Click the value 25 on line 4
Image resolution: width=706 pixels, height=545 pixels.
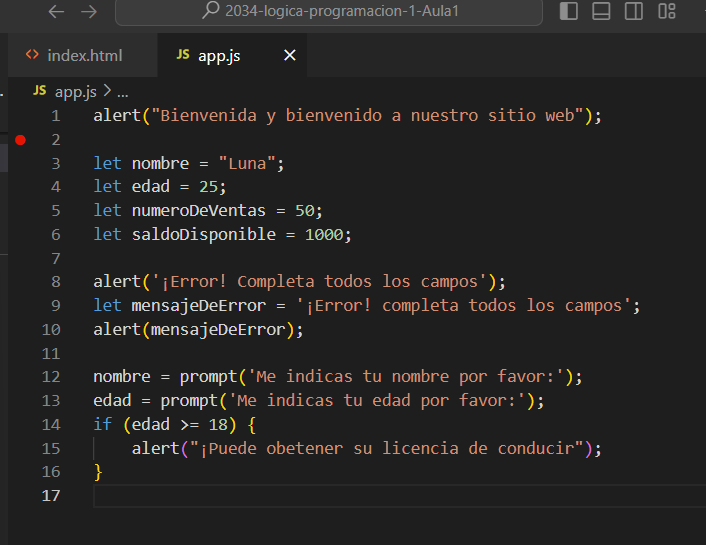[208, 186]
